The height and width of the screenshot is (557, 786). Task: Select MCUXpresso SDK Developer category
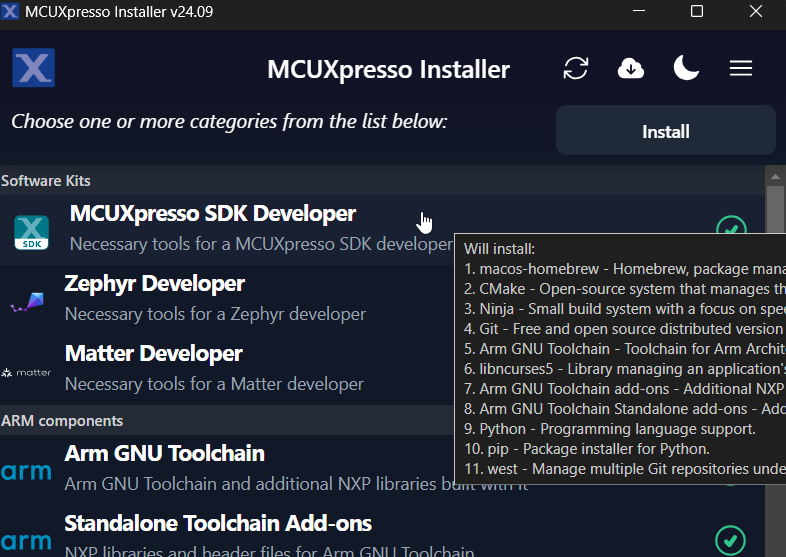pos(382,230)
